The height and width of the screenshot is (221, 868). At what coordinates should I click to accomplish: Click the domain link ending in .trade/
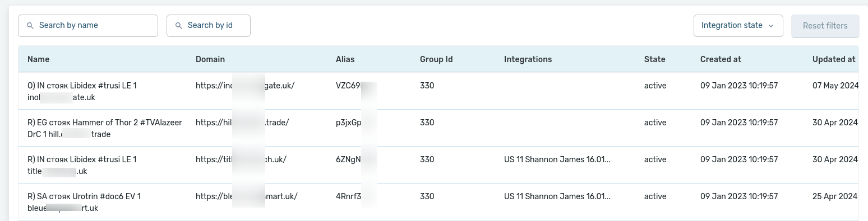(242, 123)
